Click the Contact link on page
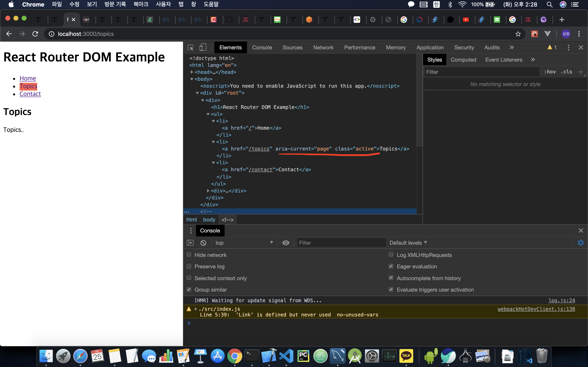This screenshot has width=588, height=367. (30, 94)
